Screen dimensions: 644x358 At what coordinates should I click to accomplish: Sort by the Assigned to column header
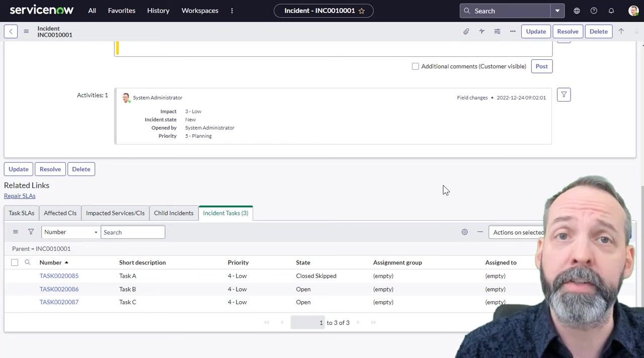click(501, 262)
